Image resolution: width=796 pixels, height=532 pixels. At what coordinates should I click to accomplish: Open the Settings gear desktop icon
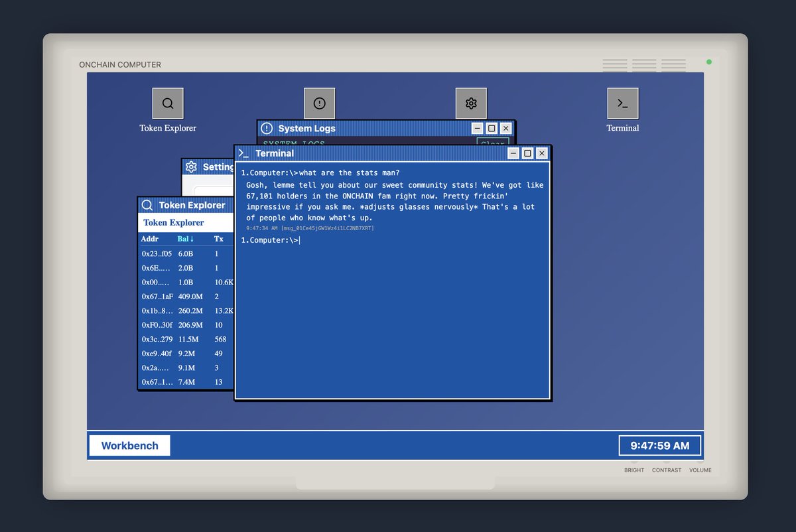[471, 103]
